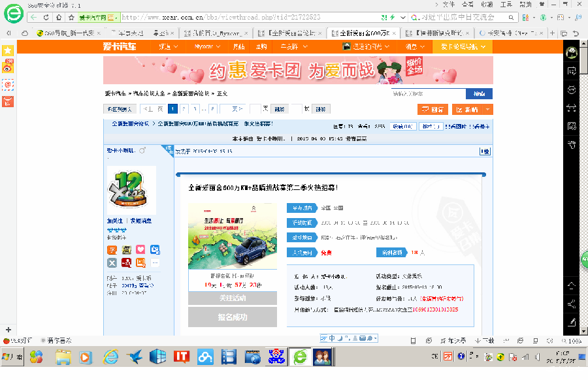Switch to the 长安汽车 browser tab
This screenshot has height=380, width=588.
coord(512,33)
